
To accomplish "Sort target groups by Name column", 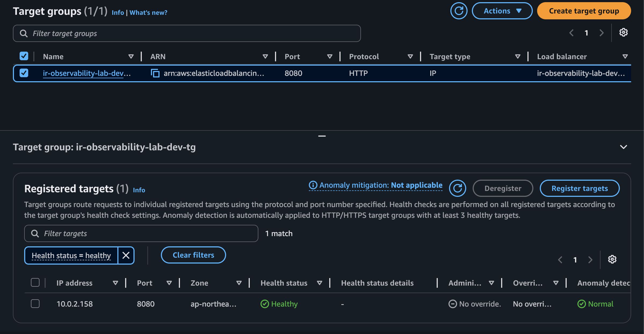I will [x=131, y=56].
